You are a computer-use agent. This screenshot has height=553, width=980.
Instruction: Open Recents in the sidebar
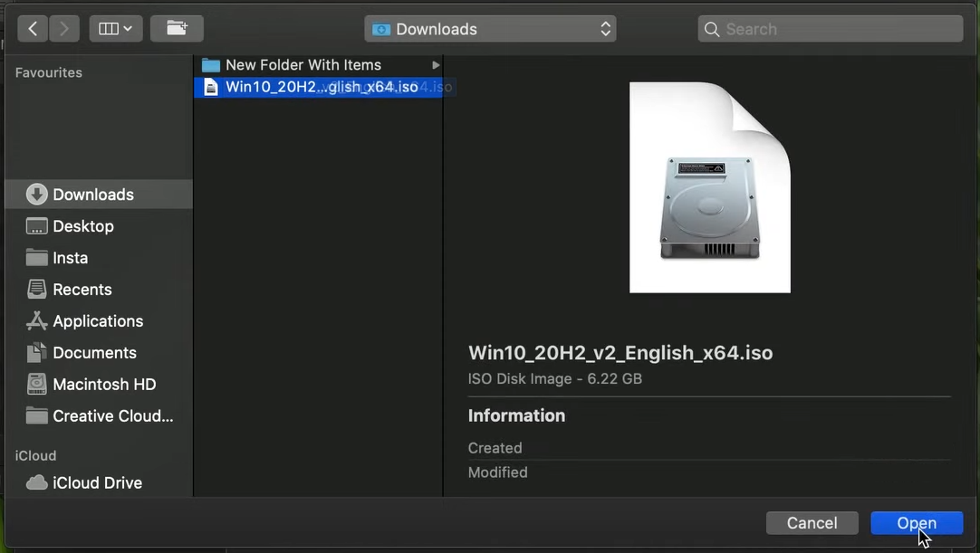(99, 290)
